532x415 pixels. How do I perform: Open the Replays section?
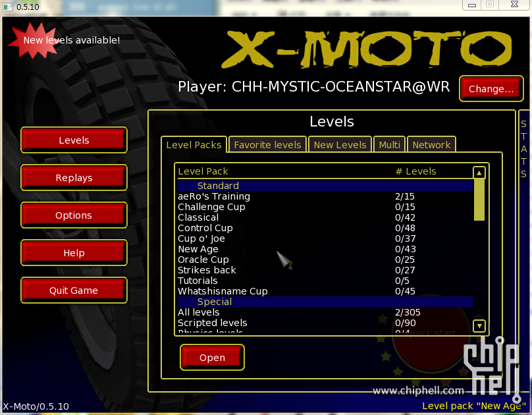74,178
